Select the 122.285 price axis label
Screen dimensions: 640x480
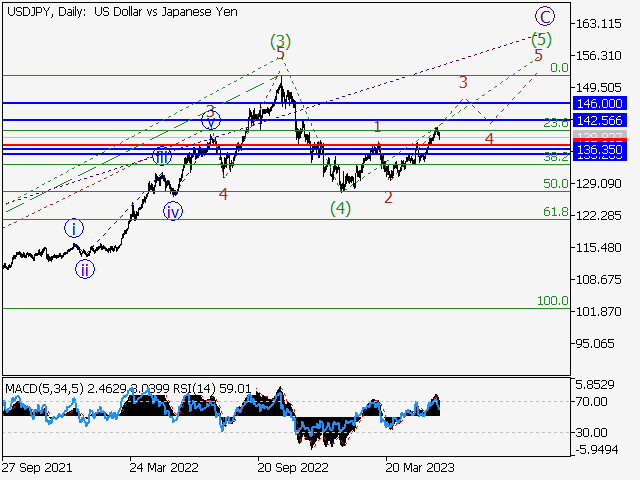tap(598, 216)
